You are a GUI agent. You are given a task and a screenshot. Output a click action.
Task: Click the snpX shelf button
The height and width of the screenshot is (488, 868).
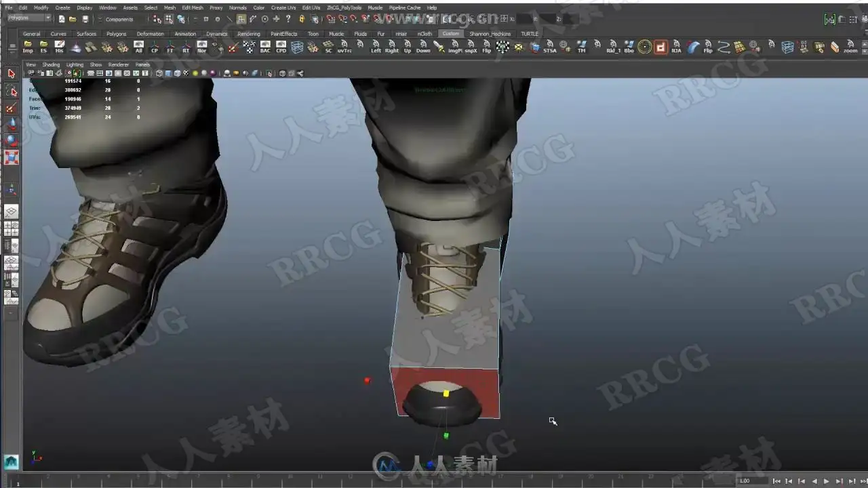(x=471, y=47)
